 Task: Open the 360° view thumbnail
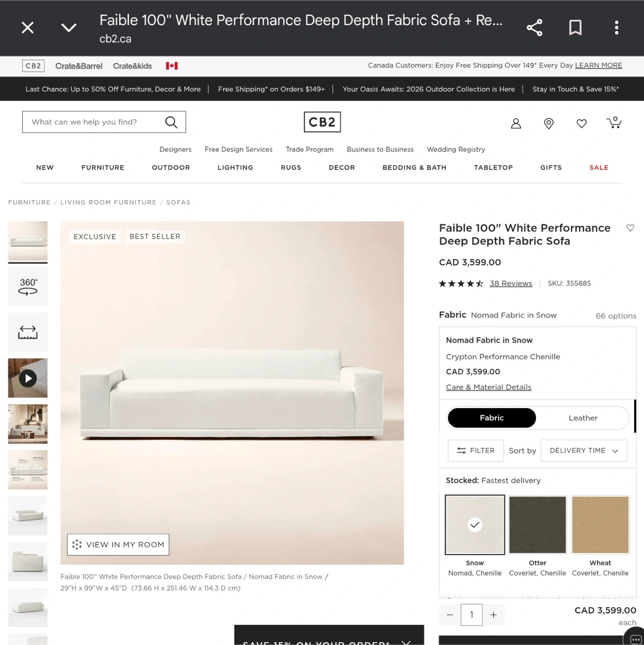click(28, 287)
